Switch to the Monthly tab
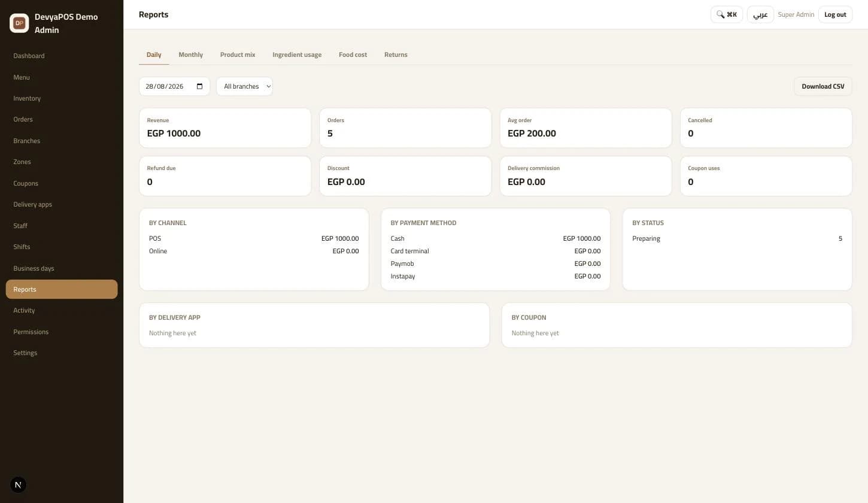The image size is (868, 503). (x=190, y=54)
